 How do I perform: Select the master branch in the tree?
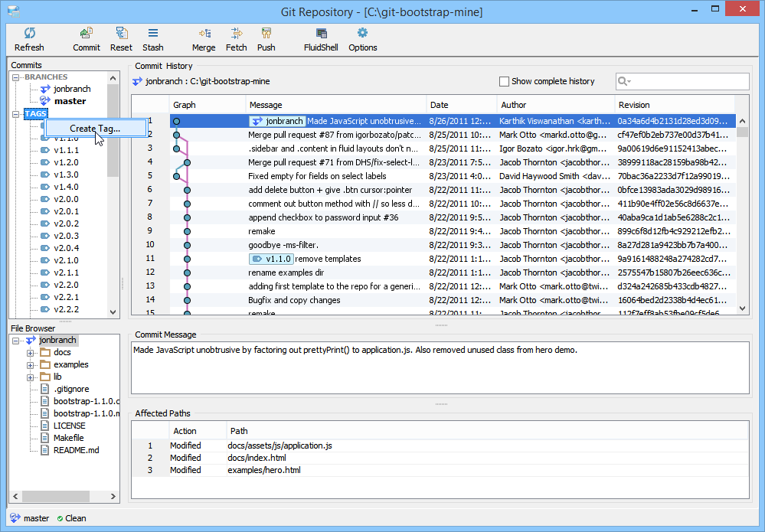(x=69, y=101)
